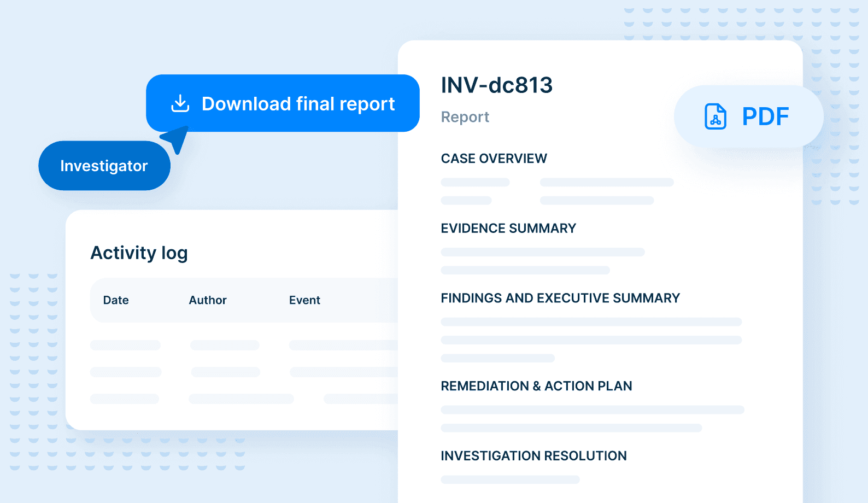Click the Date column header
This screenshot has width=868, height=503.
[x=116, y=300]
